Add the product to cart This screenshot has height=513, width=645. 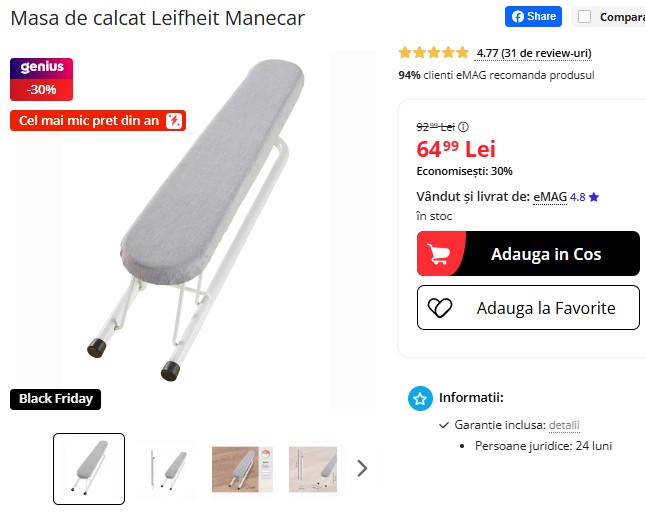(528, 253)
